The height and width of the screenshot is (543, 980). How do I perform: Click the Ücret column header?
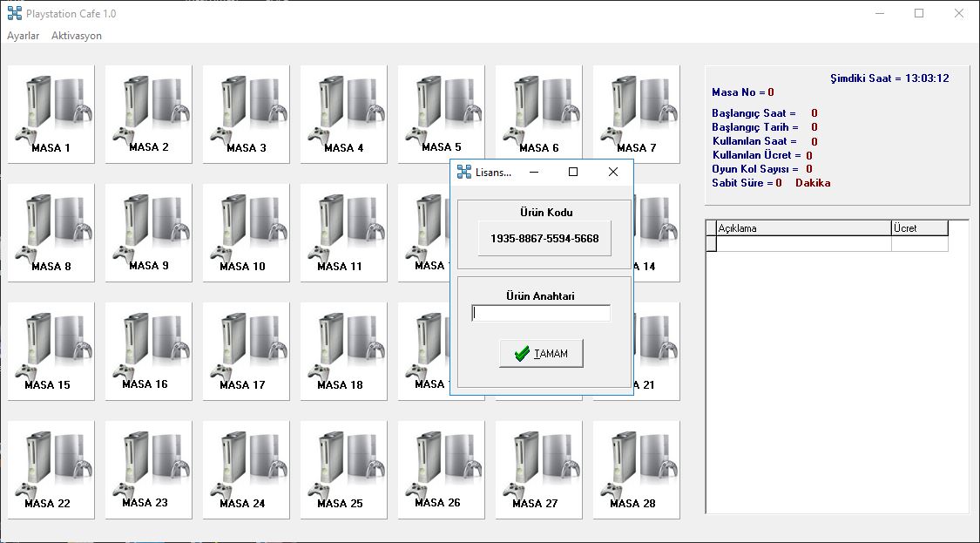[x=920, y=228]
